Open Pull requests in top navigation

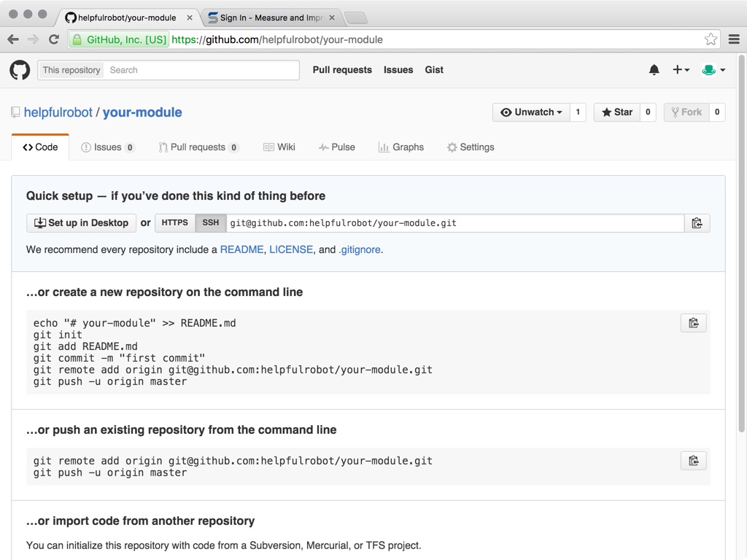342,70
